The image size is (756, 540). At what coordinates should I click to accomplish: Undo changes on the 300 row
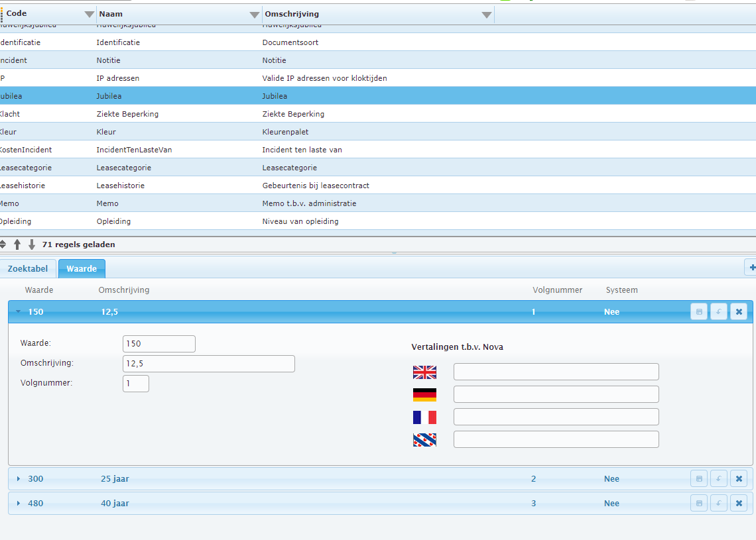(x=718, y=479)
